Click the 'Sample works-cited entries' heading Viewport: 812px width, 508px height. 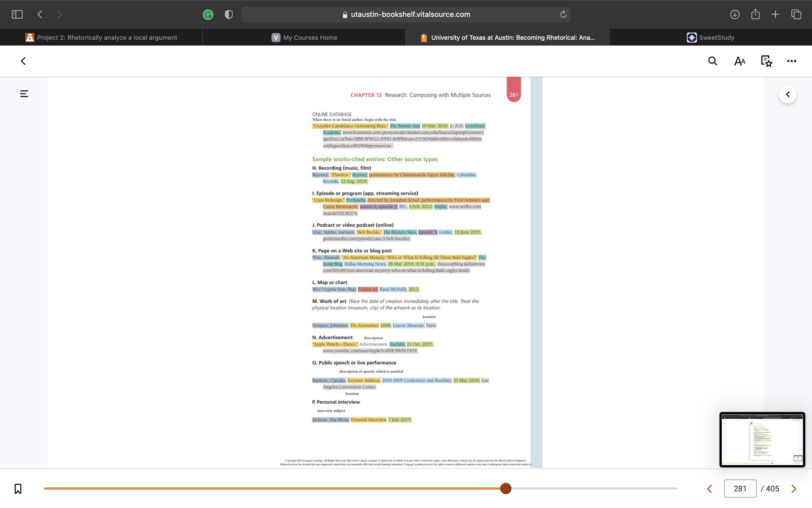click(x=375, y=159)
